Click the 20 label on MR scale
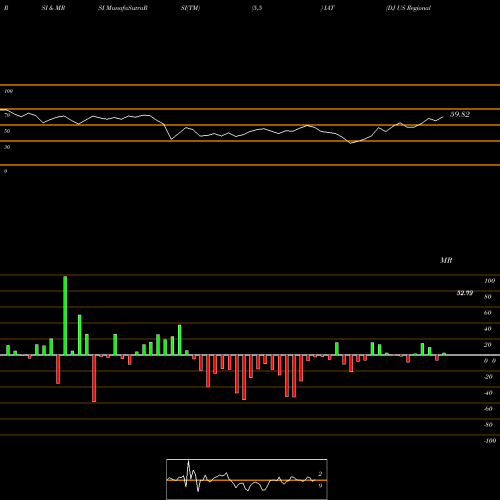The height and width of the screenshot is (500, 500). (x=488, y=345)
